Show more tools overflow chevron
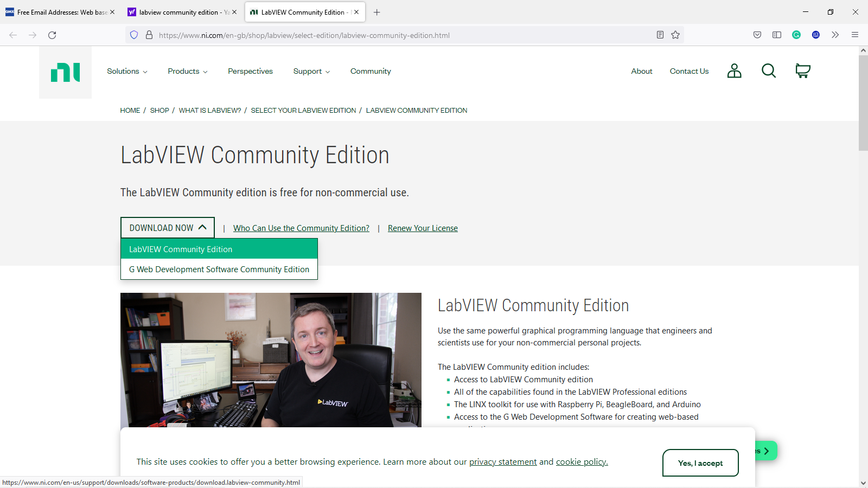Image resolution: width=868 pixels, height=488 pixels. point(835,35)
